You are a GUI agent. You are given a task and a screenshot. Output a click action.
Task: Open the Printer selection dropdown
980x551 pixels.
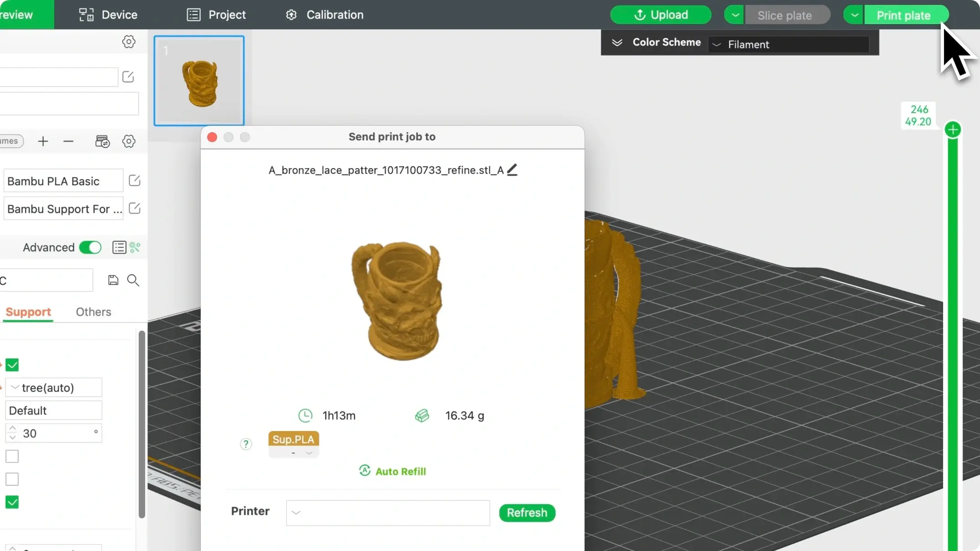point(387,513)
